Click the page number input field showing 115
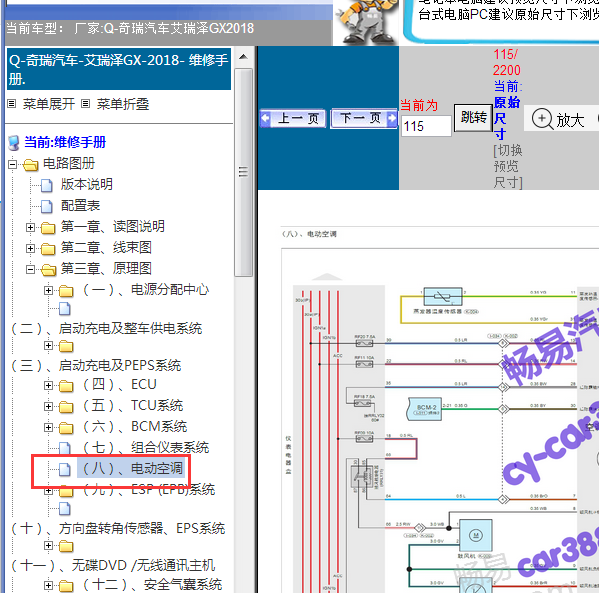Image resolution: width=599 pixels, height=593 pixels. tap(426, 126)
